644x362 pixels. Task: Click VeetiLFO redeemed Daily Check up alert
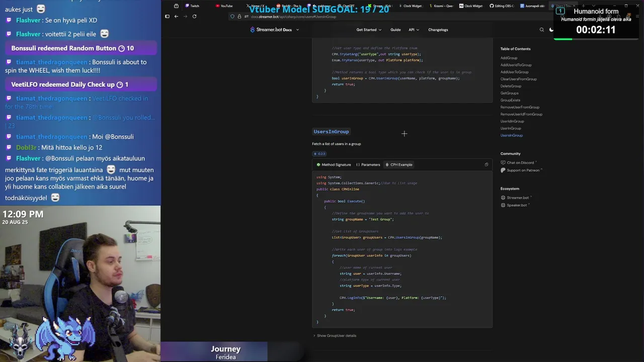pyautogui.click(x=82, y=84)
